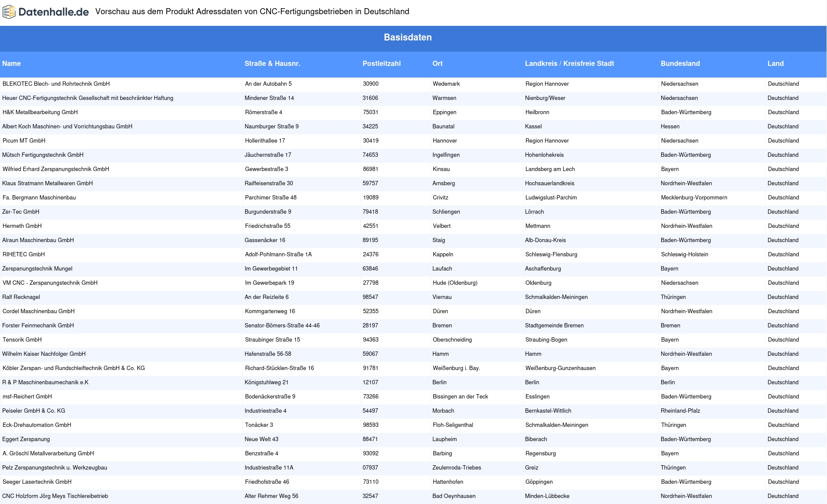Click the Hude (Oldenburg) city cell
The height and width of the screenshot is (504, 827).
[455, 283]
